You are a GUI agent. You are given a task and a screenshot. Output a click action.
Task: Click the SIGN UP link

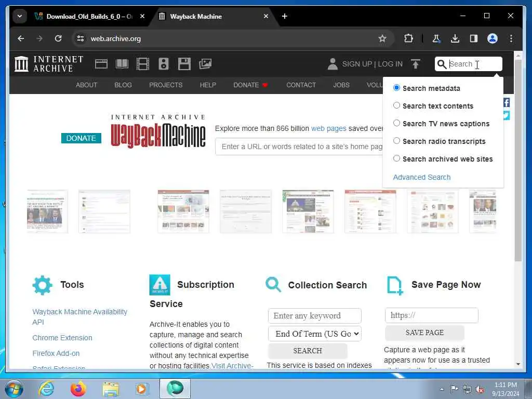tap(357, 64)
